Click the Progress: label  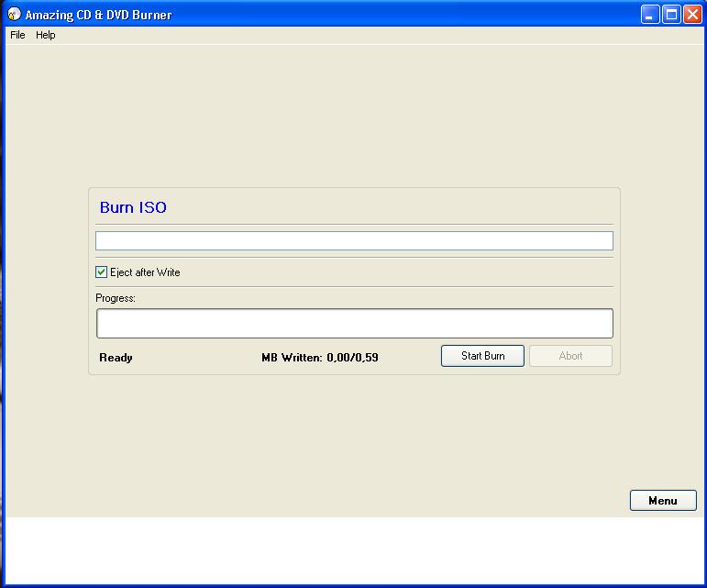coord(116,298)
